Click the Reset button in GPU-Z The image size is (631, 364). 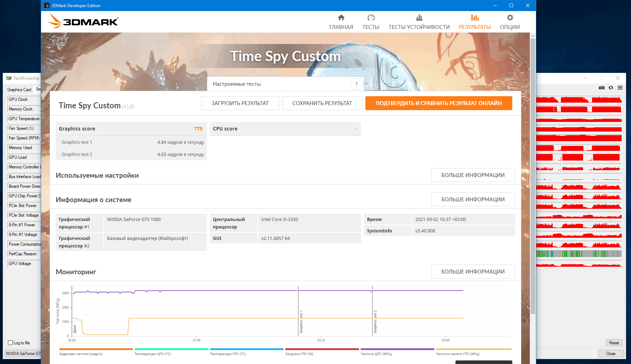click(x=614, y=343)
